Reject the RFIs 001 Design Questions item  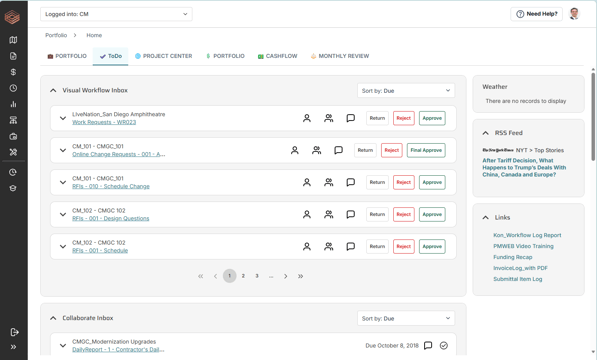pos(404,214)
